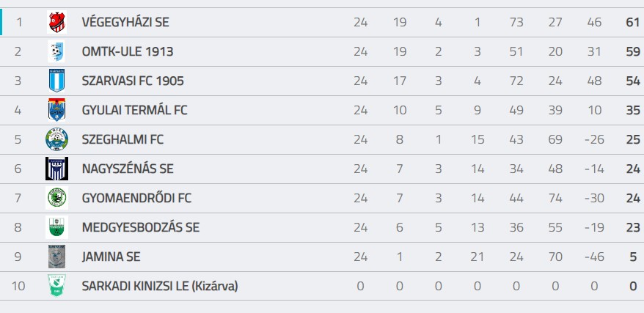Image resolution: width=644 pixels, height=313 pixels.
Task: Select the SZEGHALMI FC team name
Action: 122,139
